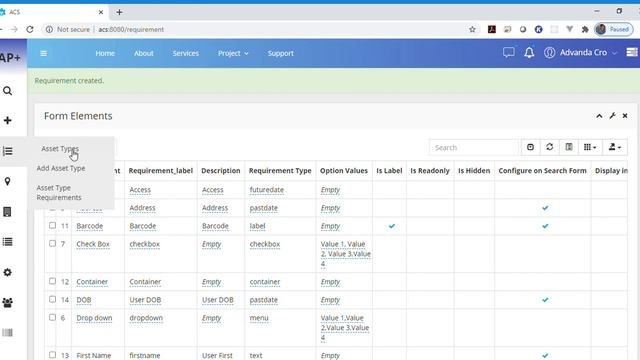
Task: Toggle the table card view icon
Action: 569,147
